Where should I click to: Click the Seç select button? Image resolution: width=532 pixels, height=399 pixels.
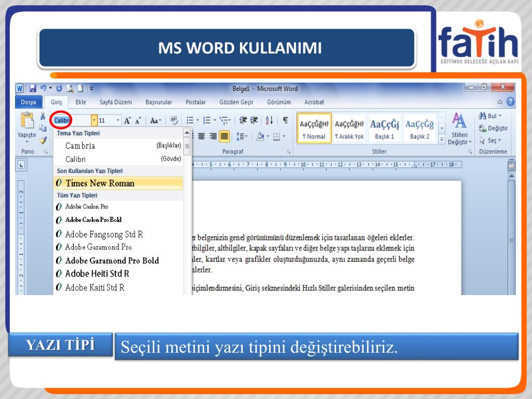click(x=490, y=140)
